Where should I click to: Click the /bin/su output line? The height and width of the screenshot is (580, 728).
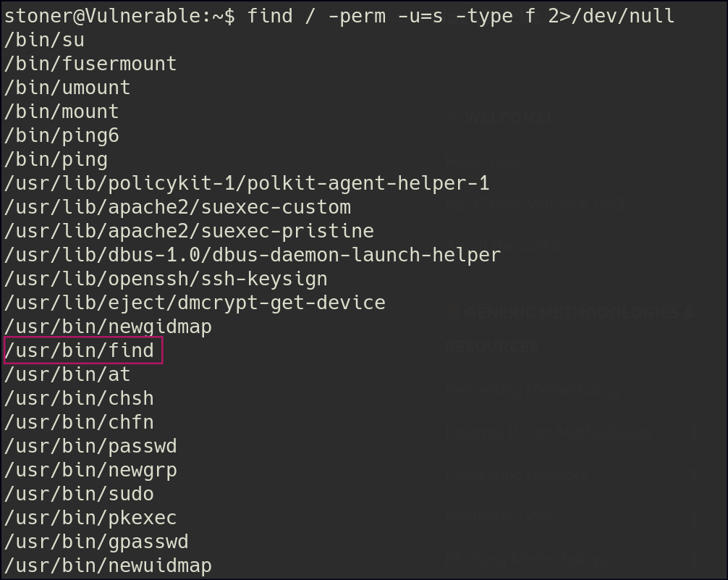[x=43, y=40]
